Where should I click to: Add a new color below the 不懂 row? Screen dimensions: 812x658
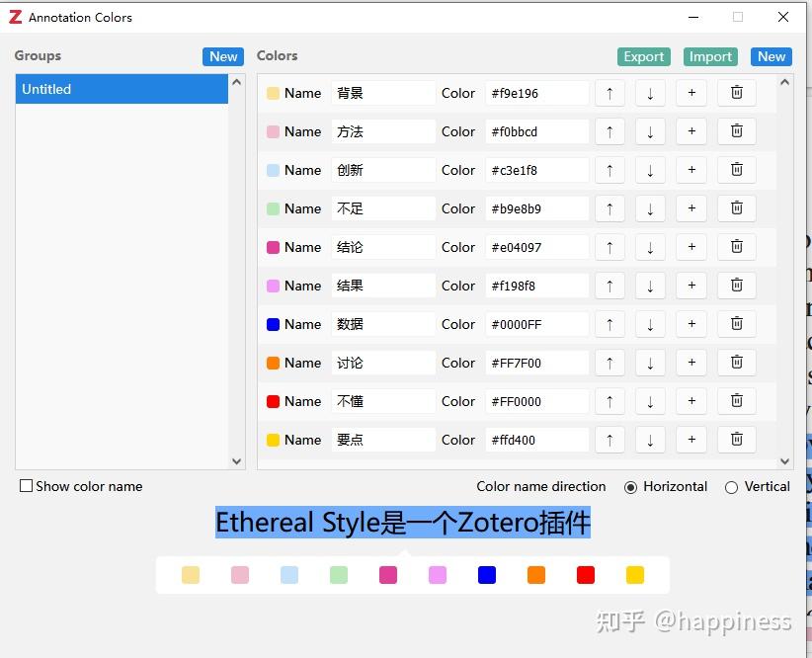point(690,400)
